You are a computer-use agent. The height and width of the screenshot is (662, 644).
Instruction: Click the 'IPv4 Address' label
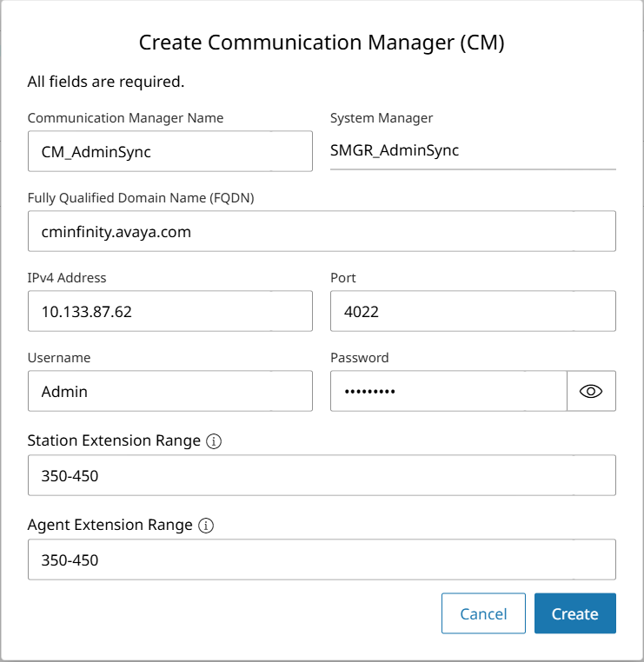[x=67, y=278]
